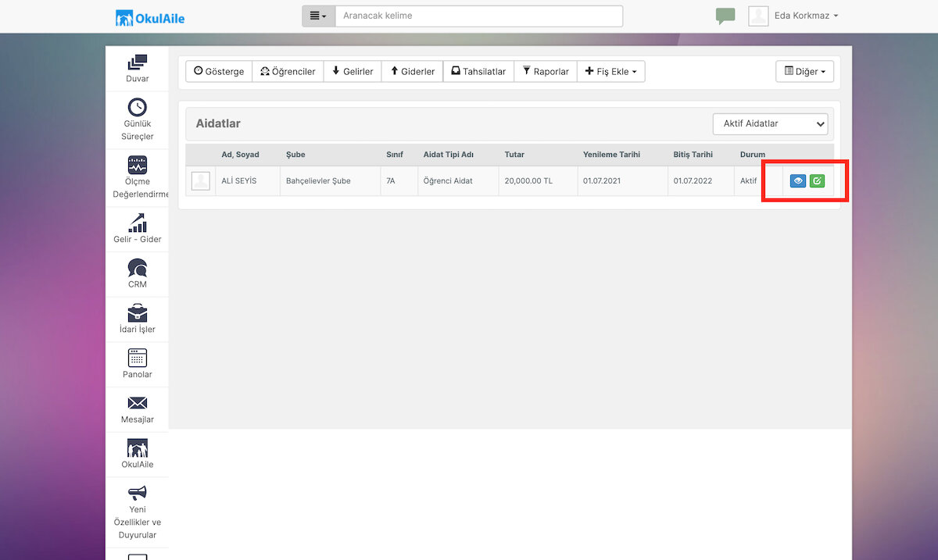View ALİ SEYİS dues with eye icon
Screen dimensions: 938x560
click(x=798, y=181)
